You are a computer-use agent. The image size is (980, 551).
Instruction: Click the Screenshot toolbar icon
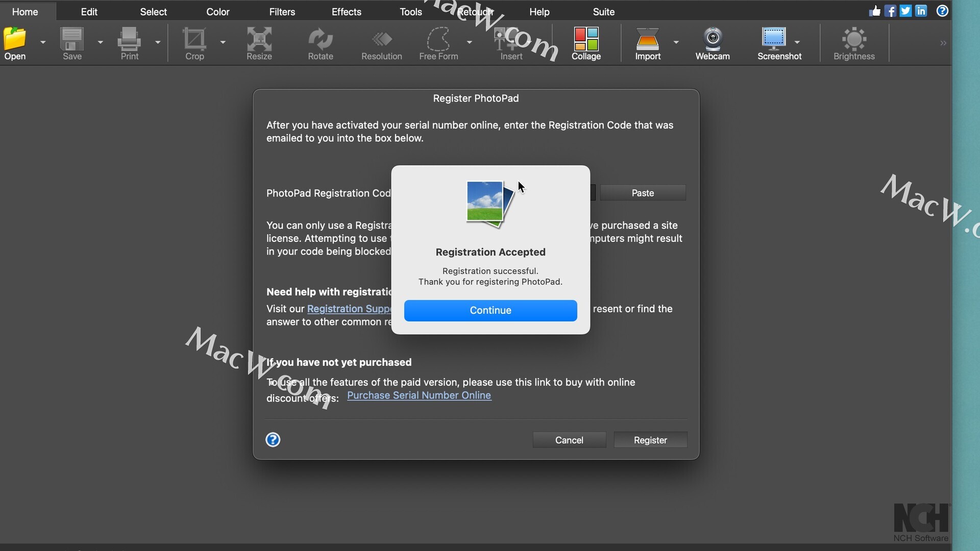[x=774, y=40]
